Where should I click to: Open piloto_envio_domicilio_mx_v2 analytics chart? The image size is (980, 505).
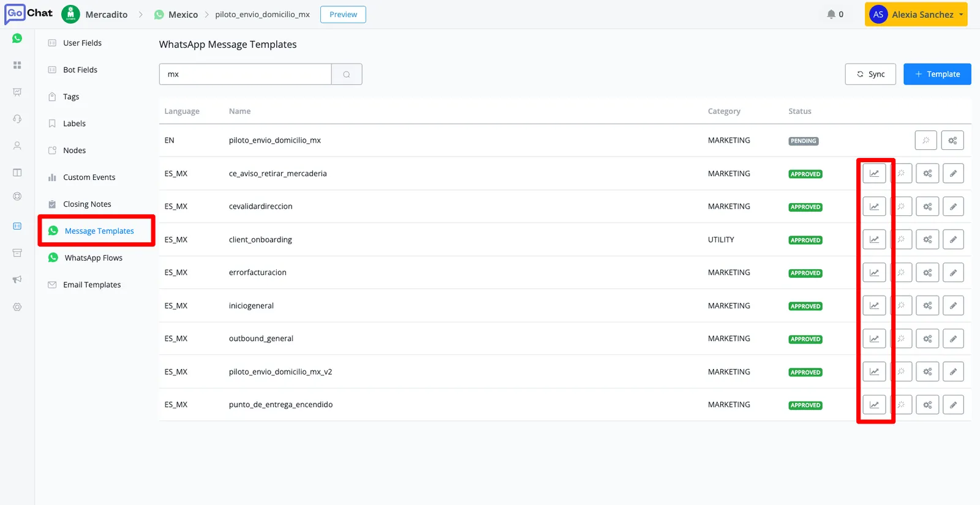coord(874,372)
